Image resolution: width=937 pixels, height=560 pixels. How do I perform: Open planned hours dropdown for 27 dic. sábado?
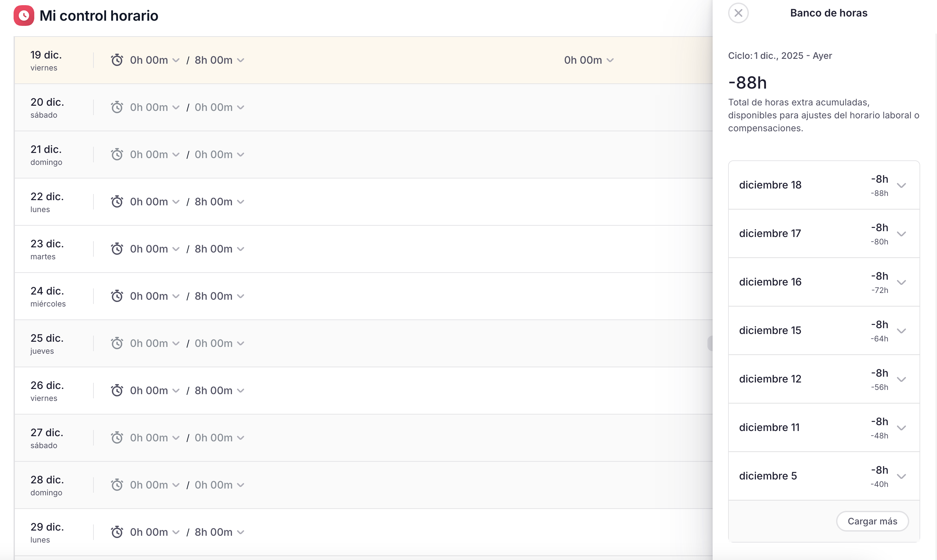click(219, 437)
